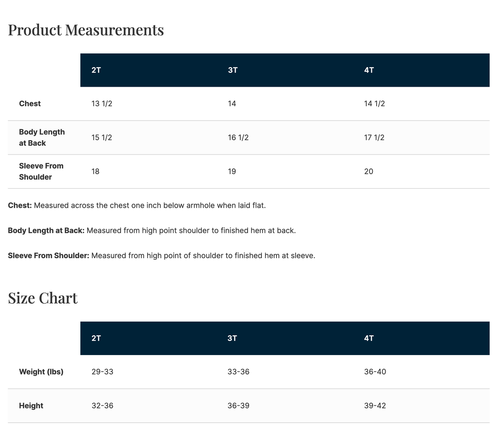Click the 36-40 weight value for 4T

tap(375, 372)
